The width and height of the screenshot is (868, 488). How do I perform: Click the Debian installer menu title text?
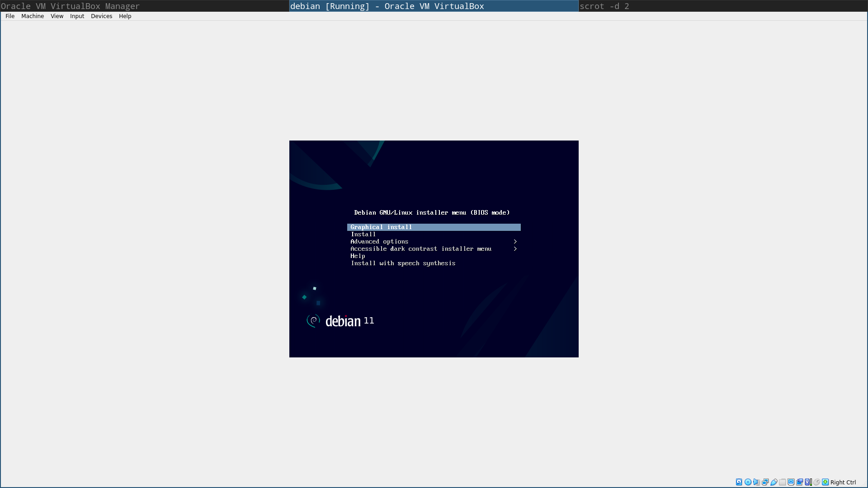click(x=432, y=212)
